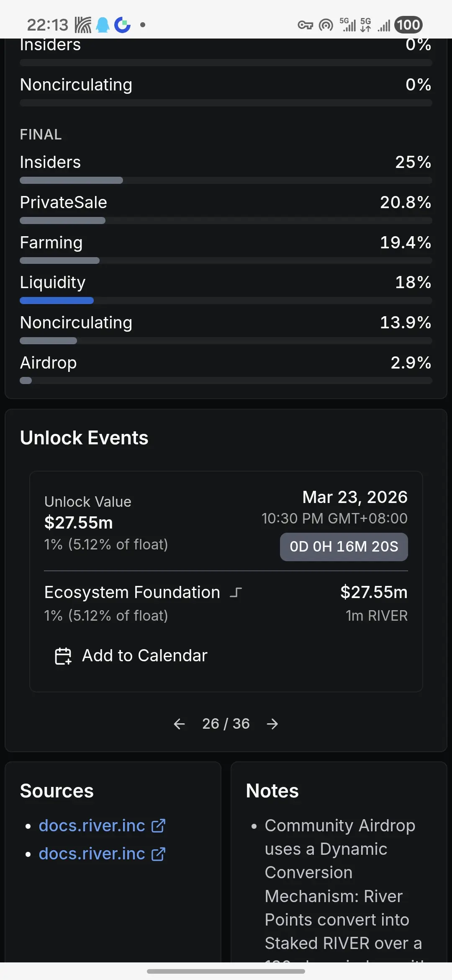This screenshot has width=452, height=980.
Task: Click the step icon beside Ecosystem Foundation
Action: point(236,593)
